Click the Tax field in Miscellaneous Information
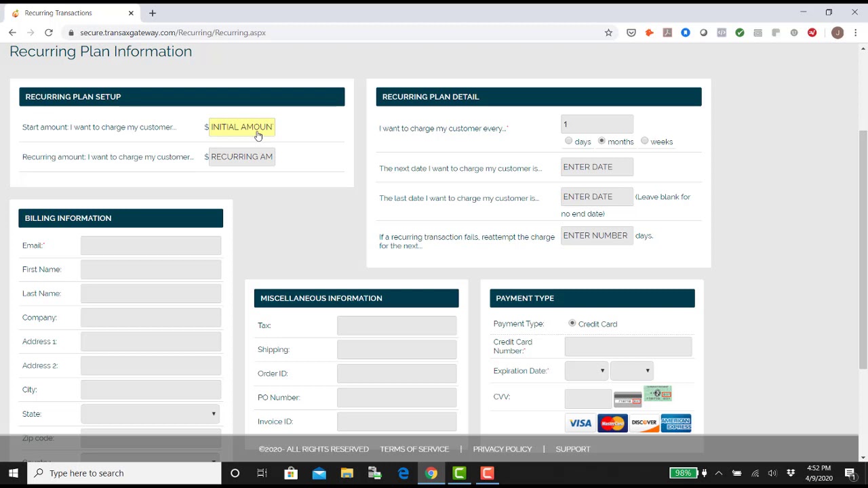Viewport: 868px width, 488px height. [x=397, y=325]
